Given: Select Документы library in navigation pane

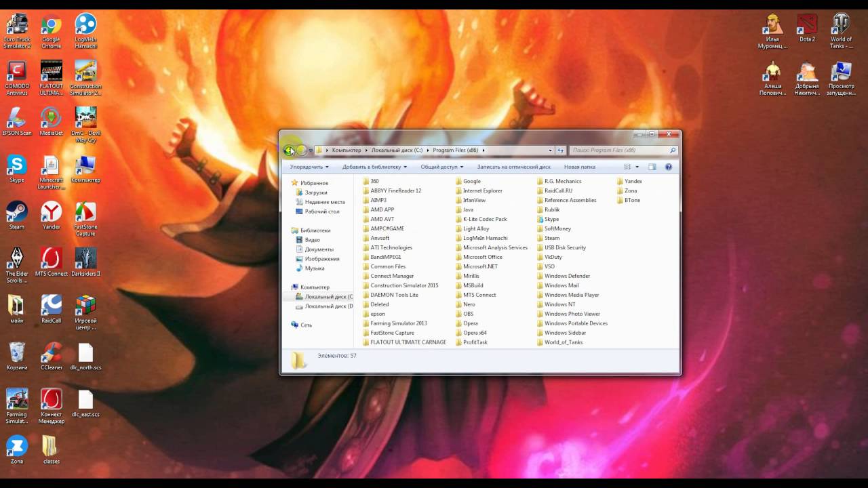Looking at the screenshot, I should tap(314, 249).
